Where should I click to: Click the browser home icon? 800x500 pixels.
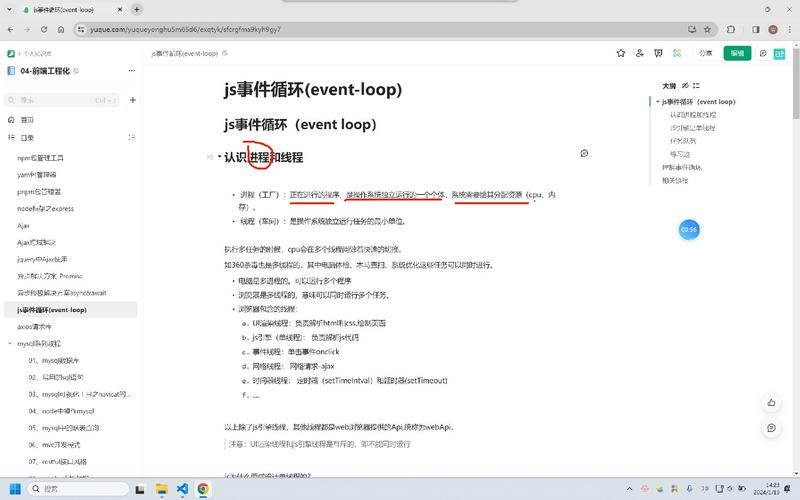click(61, 30)
